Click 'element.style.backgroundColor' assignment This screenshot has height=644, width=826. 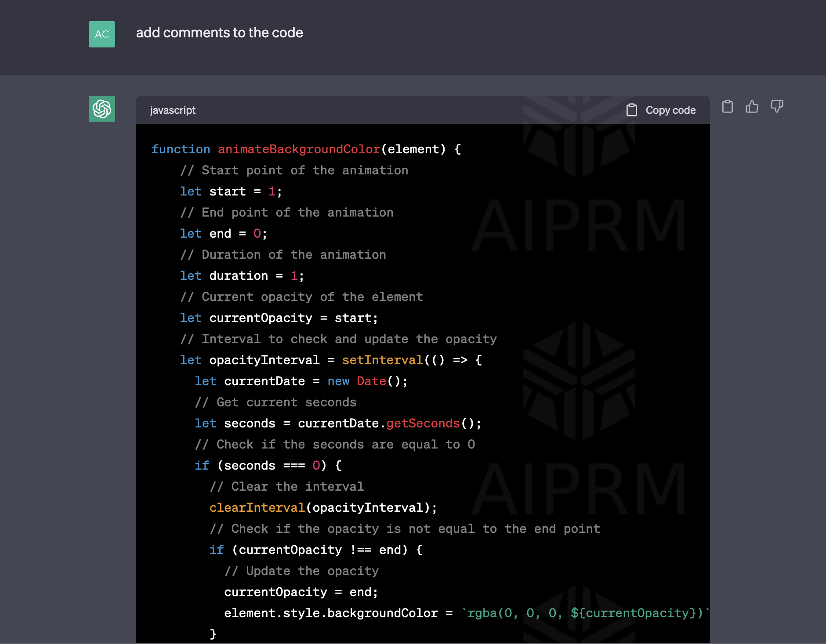(331, 613)
